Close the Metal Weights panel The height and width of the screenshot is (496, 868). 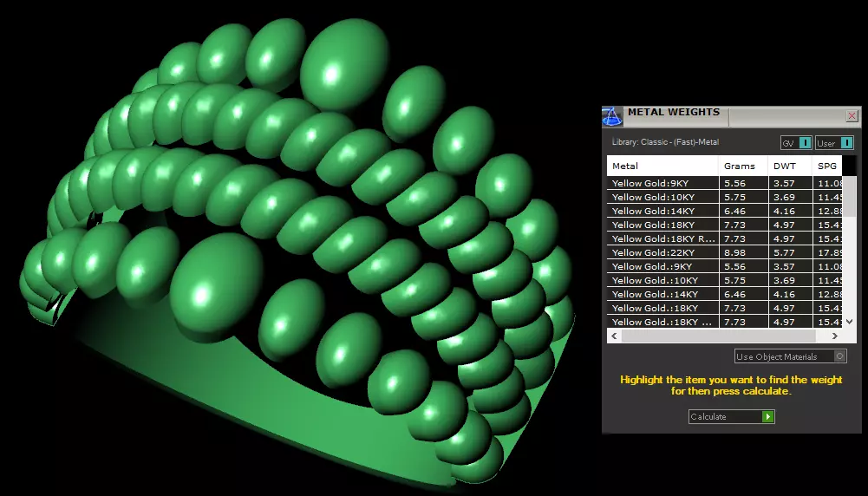coord(852,115)
